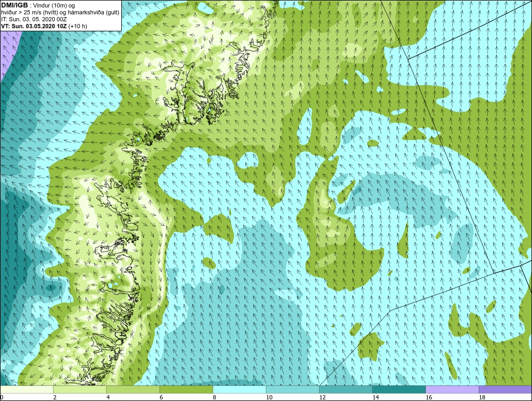
Task: Click the 12-14 m/s teal legend swatch
Action: point(346,389)
